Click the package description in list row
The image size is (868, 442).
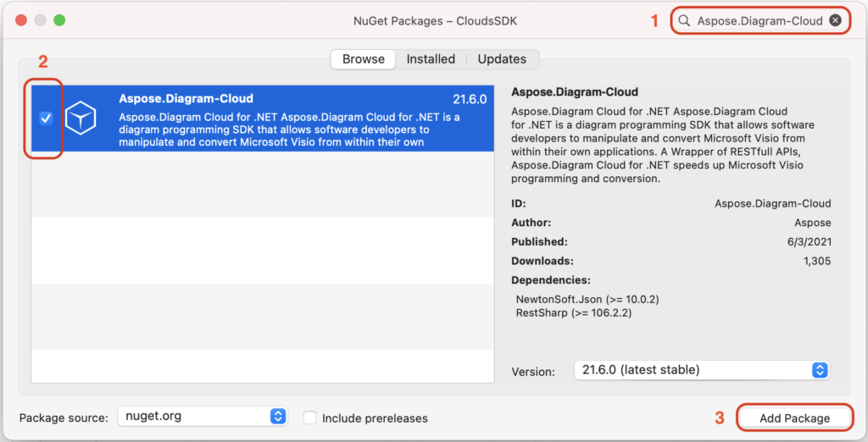(289, 130)
